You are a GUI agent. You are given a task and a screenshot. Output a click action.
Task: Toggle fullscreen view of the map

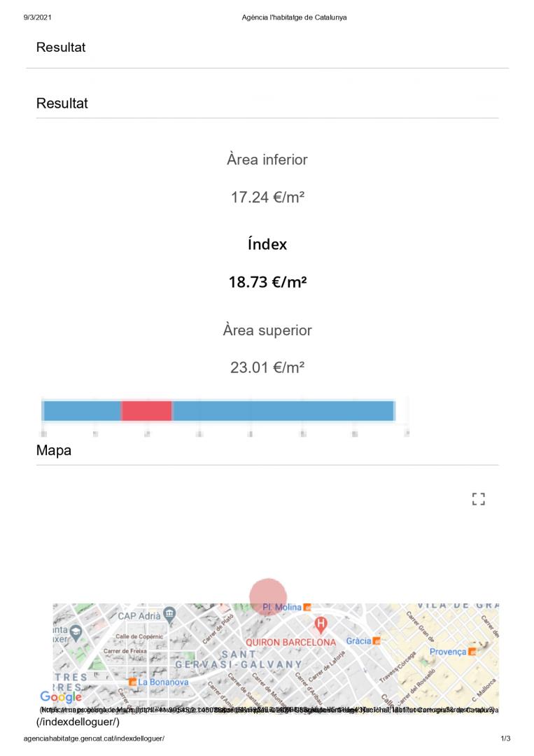pyautogui.click(x=479, y=499)
